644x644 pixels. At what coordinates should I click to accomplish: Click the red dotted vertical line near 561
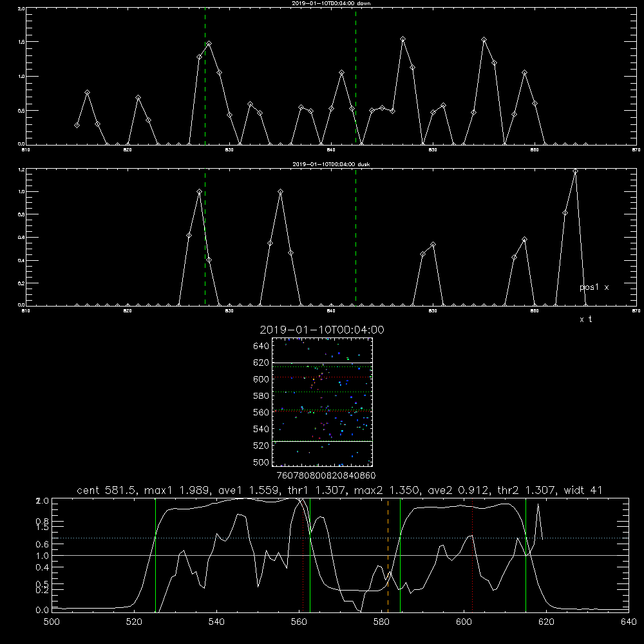[303, 555]
